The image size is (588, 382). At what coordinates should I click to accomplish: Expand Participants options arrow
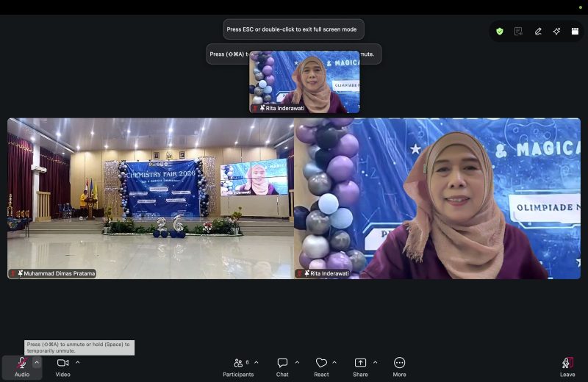[x=257, y=362]
